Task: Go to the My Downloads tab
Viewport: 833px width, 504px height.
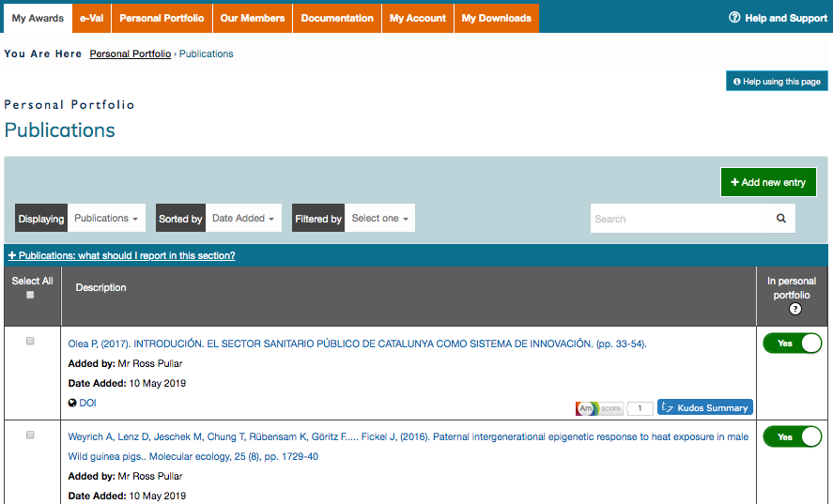Action: 496,18
